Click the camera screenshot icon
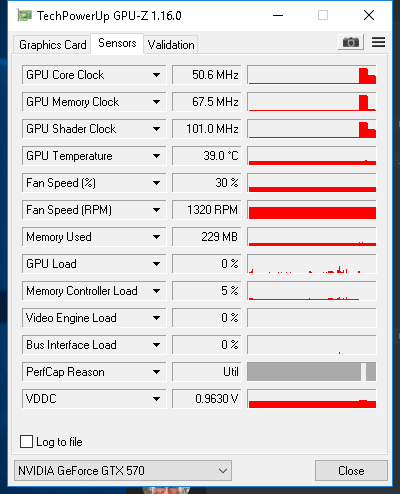The height and width of the screenshot is (494, 400). [x=351, y=42]
